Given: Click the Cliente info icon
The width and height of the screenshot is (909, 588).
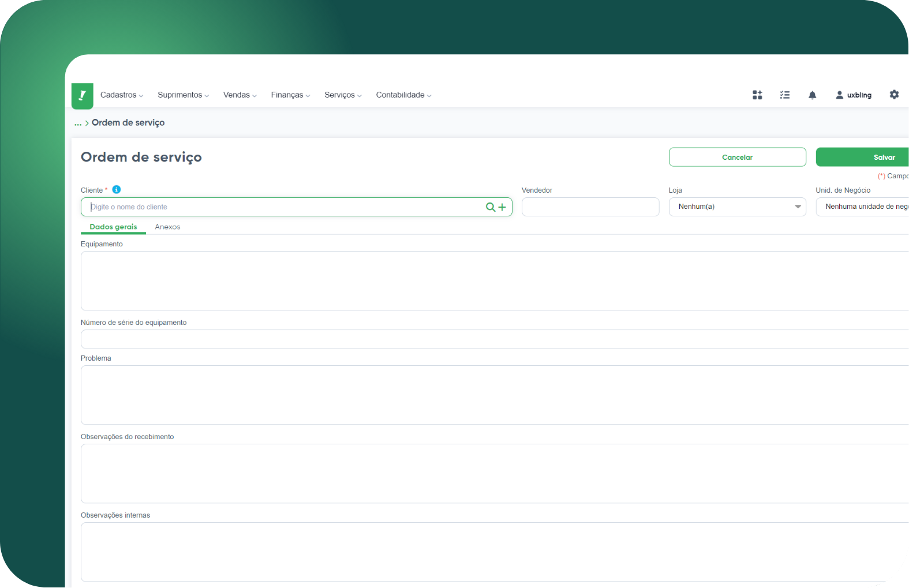Looking at the screenshot, I should 117,190.
